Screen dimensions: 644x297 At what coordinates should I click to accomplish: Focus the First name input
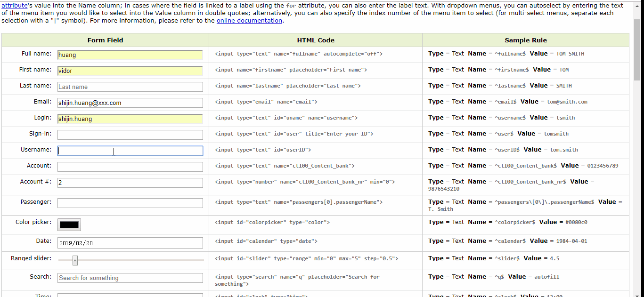(x=130, y=71)
